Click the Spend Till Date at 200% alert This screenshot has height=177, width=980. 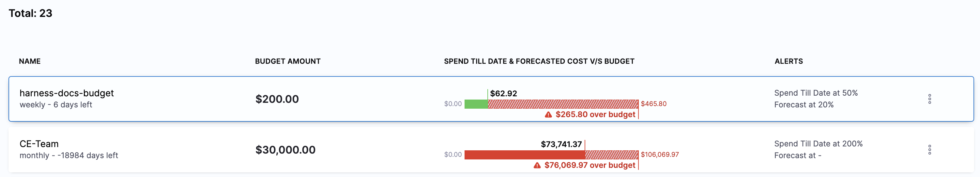pyautogui.click(x=818, y=144)
